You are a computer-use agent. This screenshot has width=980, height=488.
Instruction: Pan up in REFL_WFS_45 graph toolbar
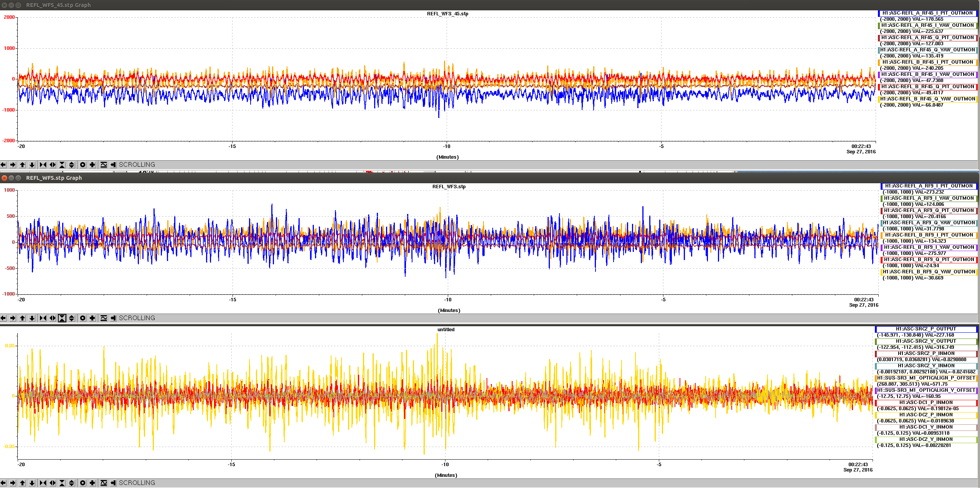tap(23, 165)
